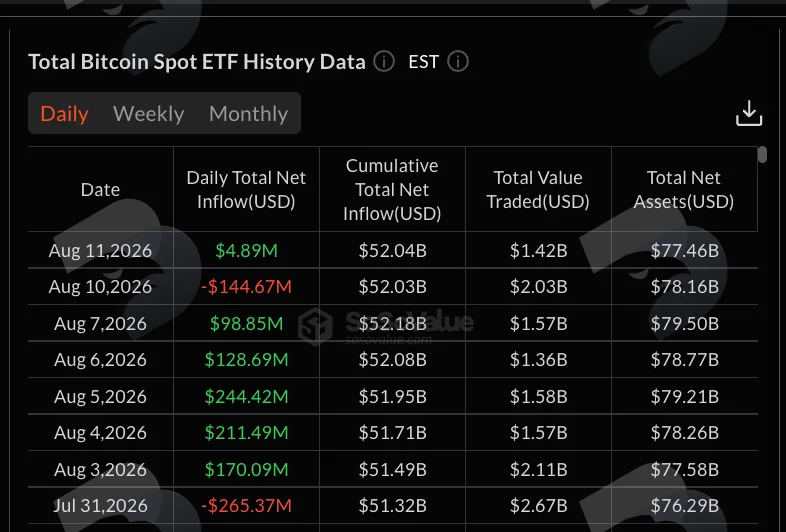The width and height of the screenshot is (786, 532).
Task: Click Total Net Assets column header
Action: (x=684, y=190)
